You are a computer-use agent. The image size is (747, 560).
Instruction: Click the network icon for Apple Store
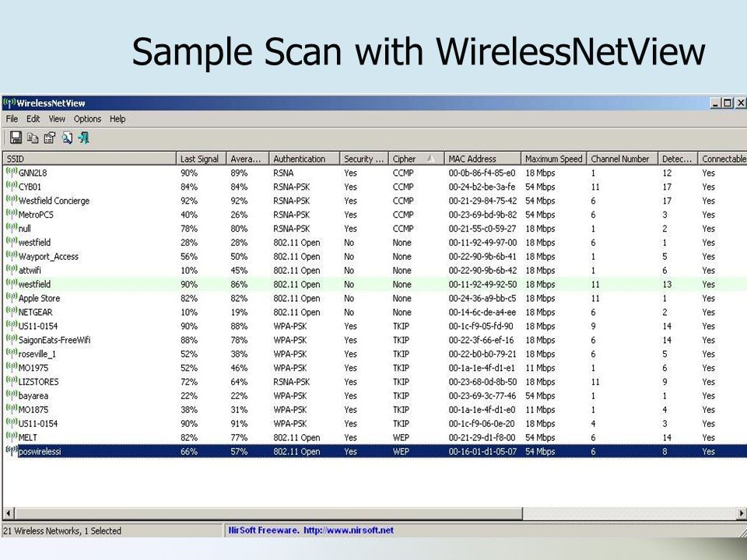[x=12, y=297]
